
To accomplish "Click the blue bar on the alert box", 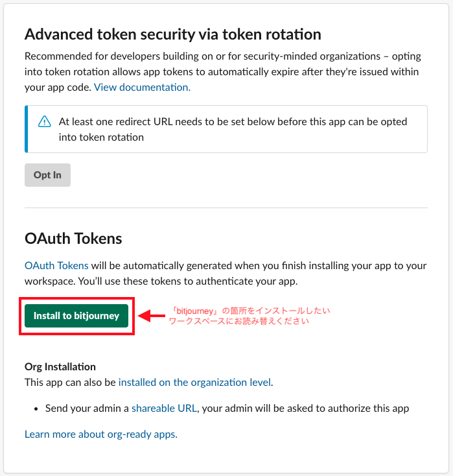I will pyautogui.click(x=27, y=129).
